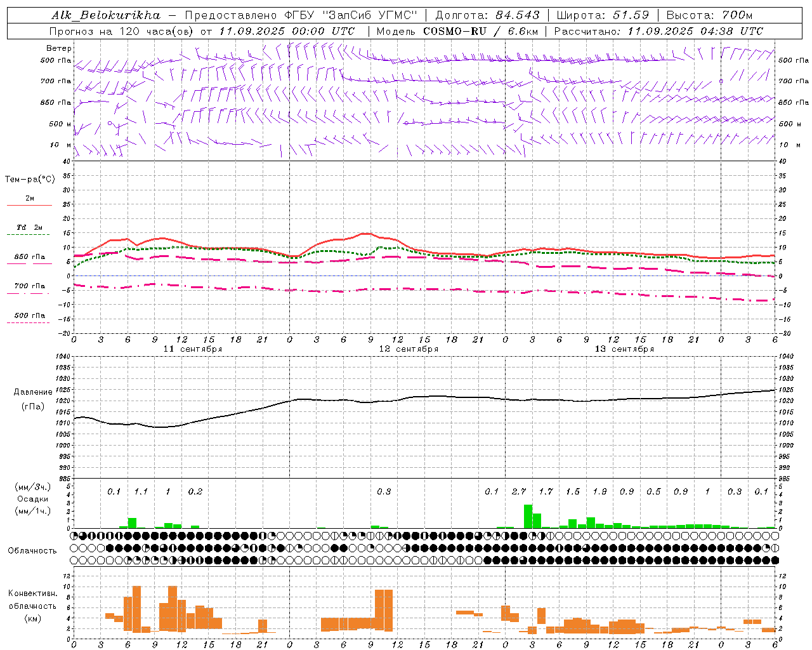Select the provider text ФГБУ "ЗапСиб УГМС"

(x=351, y=15)
